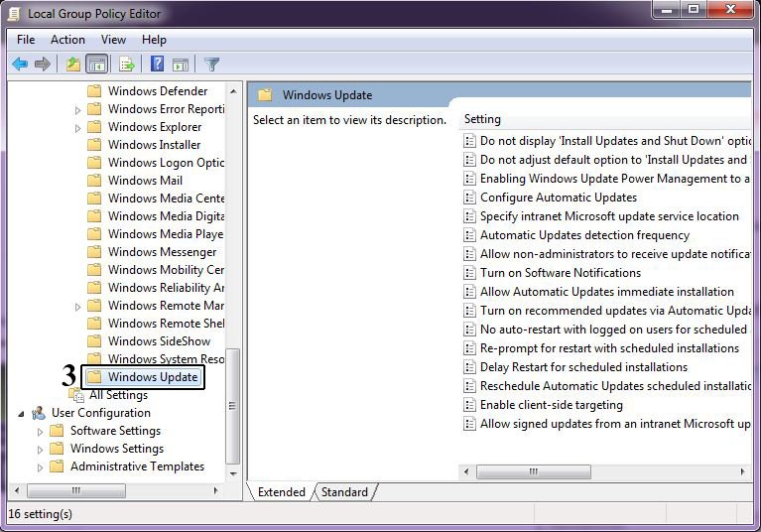Click the Windows Defender folder icon

click(94, 90)
